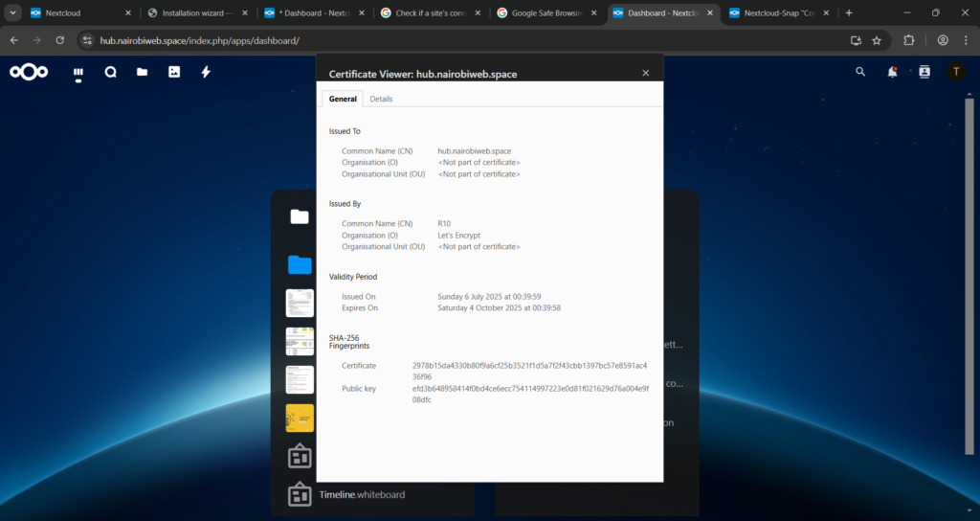The width and height of the screenshot is (980, 521).
Task: Open the browser Extensions puzzle icon
Action: pos(909,40)
